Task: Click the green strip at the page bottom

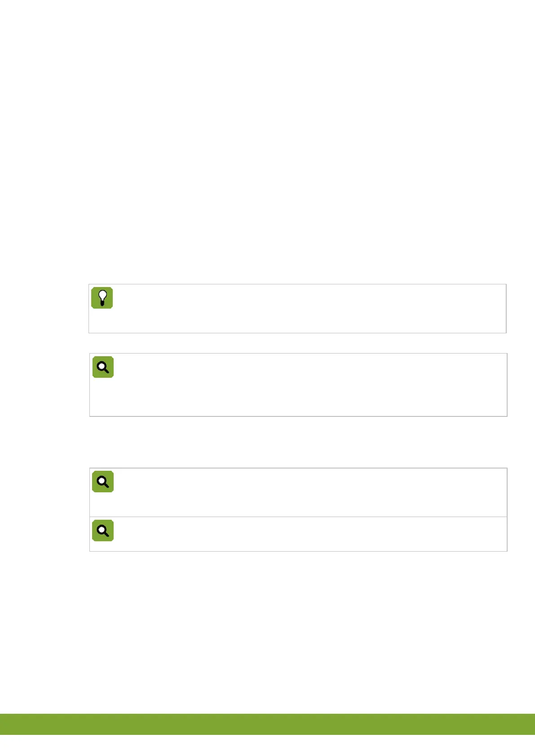Action: pos(267,724)
